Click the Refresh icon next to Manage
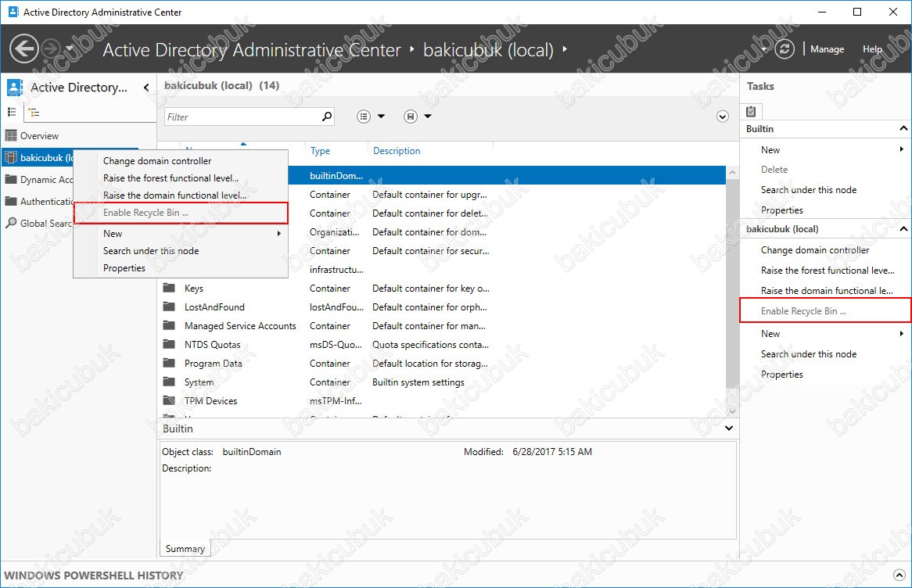The image size is (912, 588). point(784,48)
